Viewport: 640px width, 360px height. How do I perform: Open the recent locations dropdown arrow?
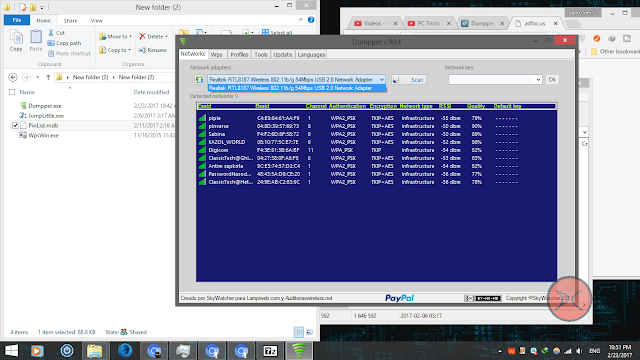(x=38, y=77)
